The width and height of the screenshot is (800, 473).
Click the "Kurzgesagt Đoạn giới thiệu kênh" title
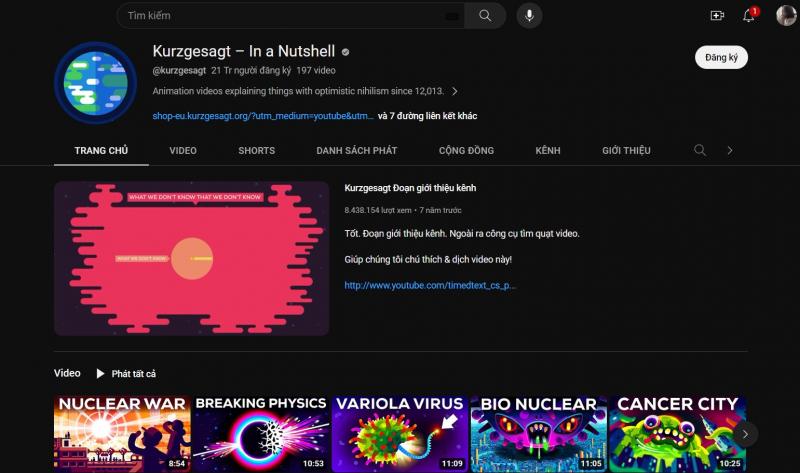410,188
